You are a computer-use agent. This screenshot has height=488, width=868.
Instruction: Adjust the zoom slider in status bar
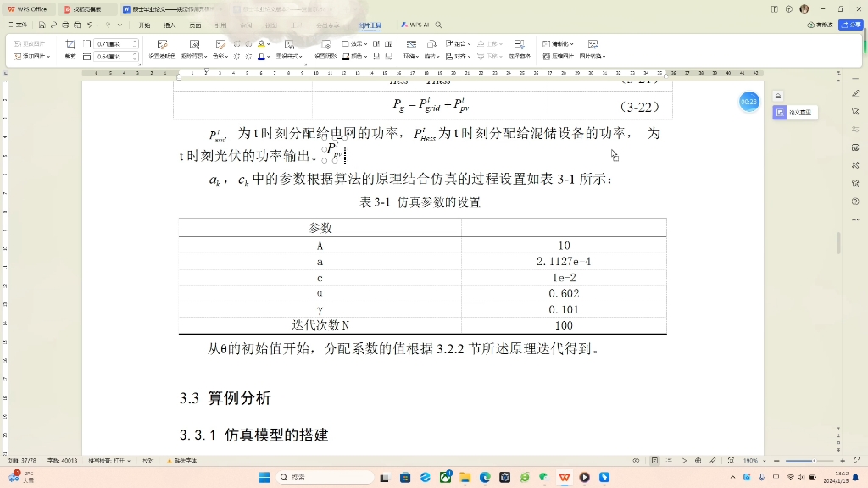tap(814, 461)
